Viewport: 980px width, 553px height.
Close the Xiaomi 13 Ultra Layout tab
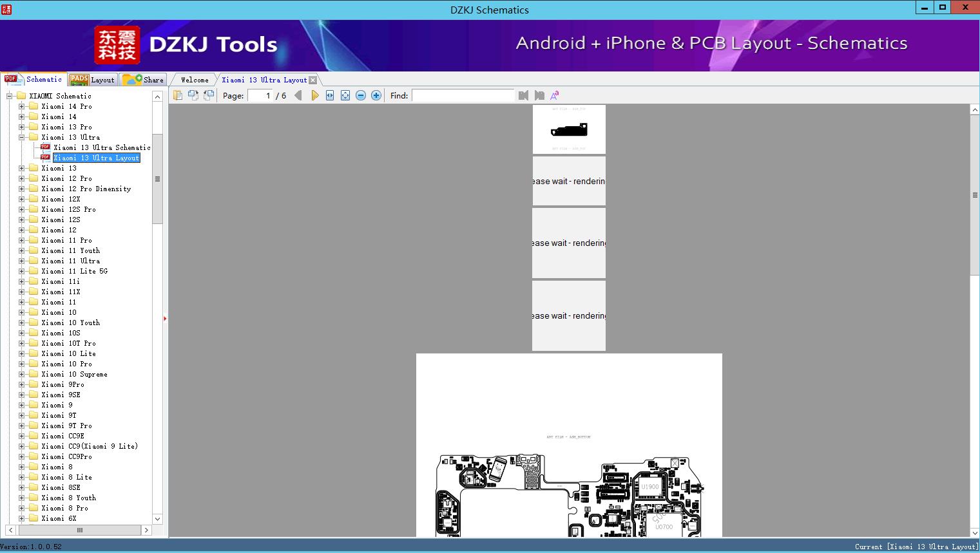tap(312, 80)
